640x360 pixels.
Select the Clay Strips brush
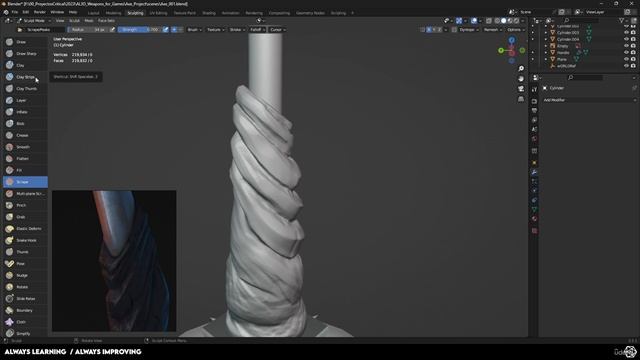tap(25, 77)
